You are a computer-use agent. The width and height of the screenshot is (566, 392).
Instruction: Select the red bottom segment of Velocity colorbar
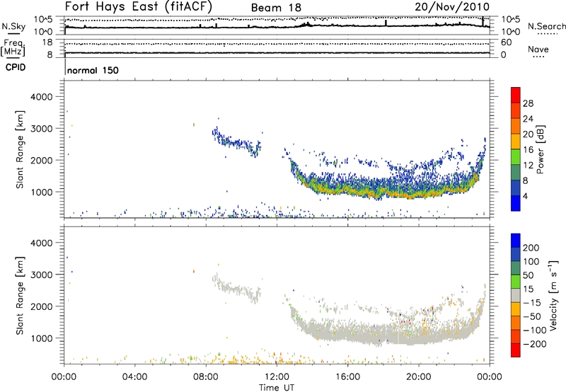516,350
